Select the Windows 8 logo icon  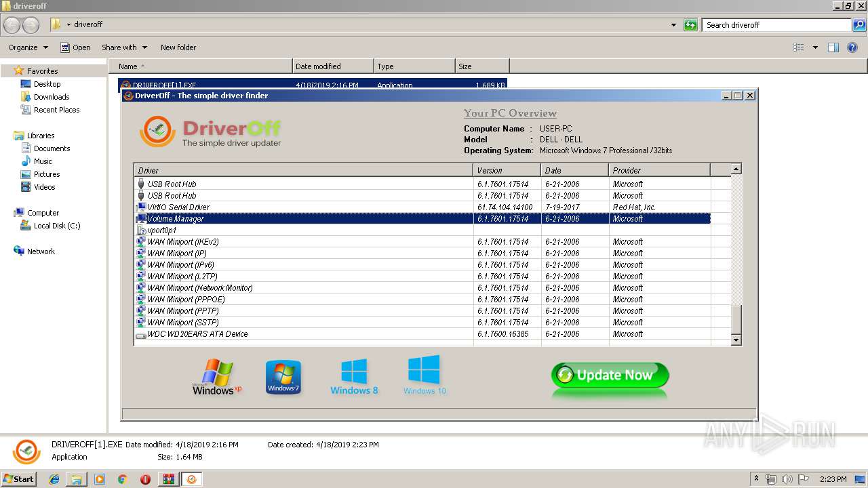point(354,377)
